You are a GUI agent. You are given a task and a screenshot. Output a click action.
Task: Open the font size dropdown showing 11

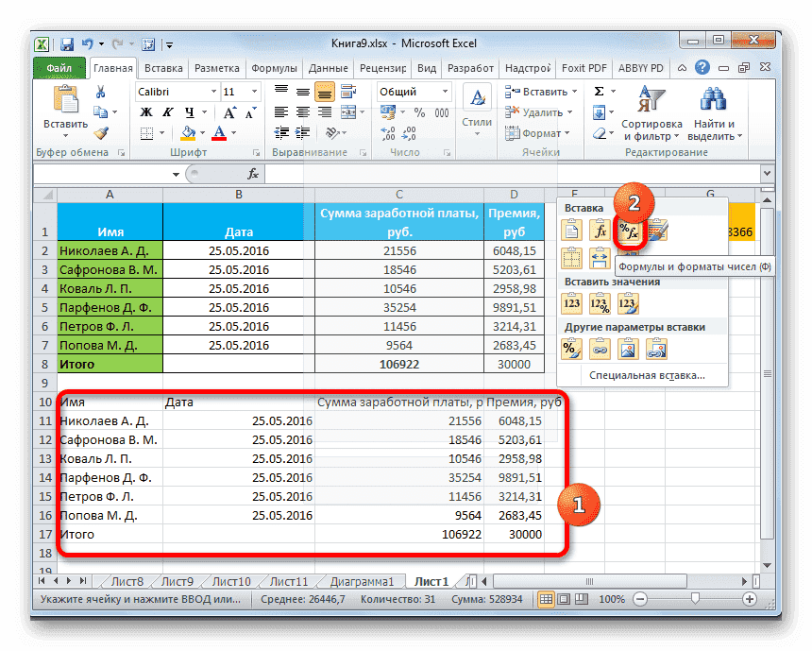point(252,92)
